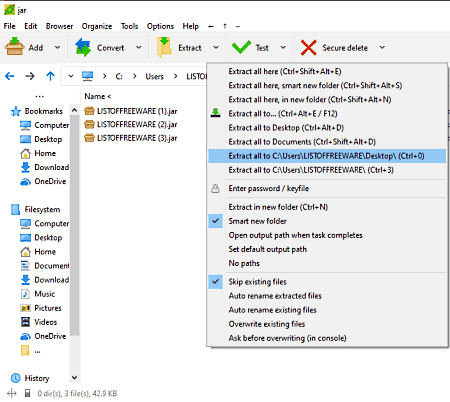
Task: Click the History clock icon
Action: pyautogui.click(x=16, y=378)
